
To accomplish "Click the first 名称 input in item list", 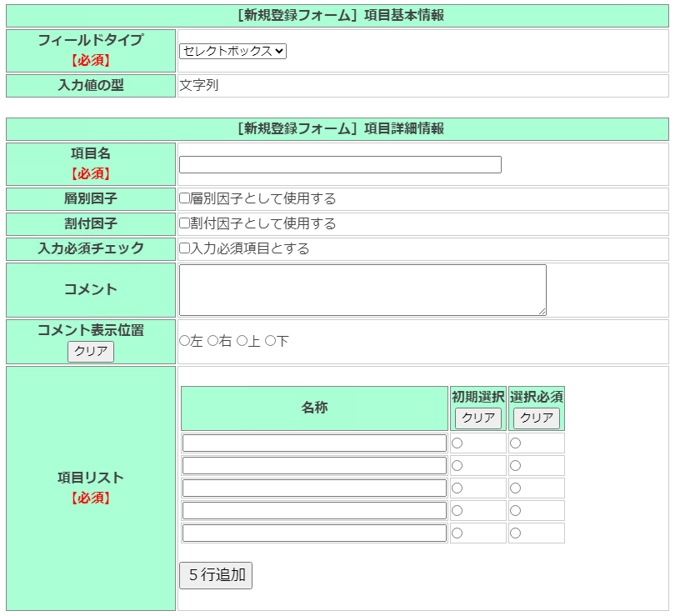I will pyautogui.click(x=314, y=443).
